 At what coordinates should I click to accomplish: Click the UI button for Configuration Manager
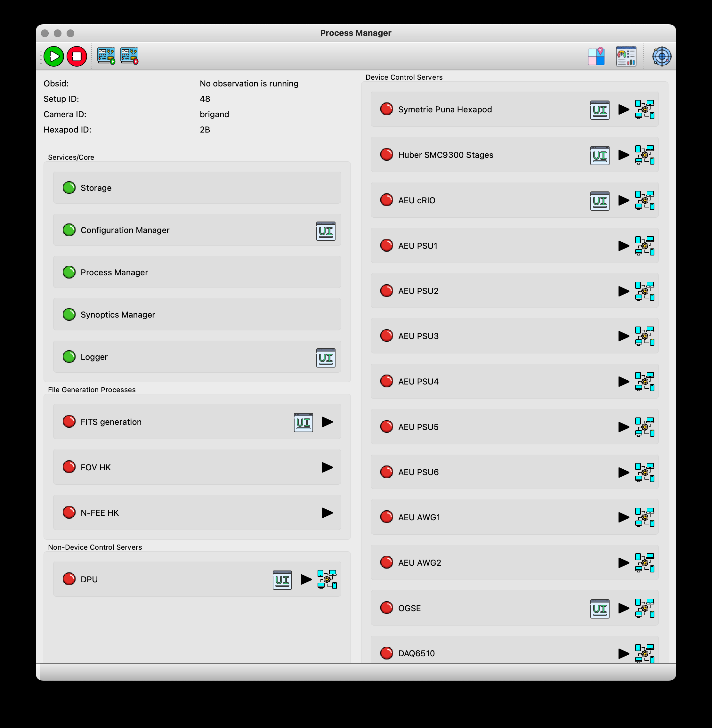pos(325,231)
